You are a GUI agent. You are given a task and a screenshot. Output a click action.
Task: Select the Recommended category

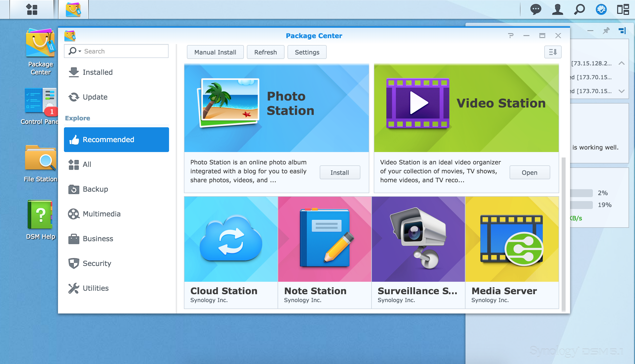point(116,139)
